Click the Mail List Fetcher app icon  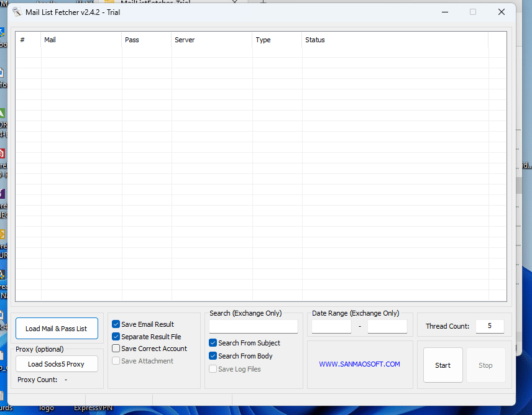point(17,12)
